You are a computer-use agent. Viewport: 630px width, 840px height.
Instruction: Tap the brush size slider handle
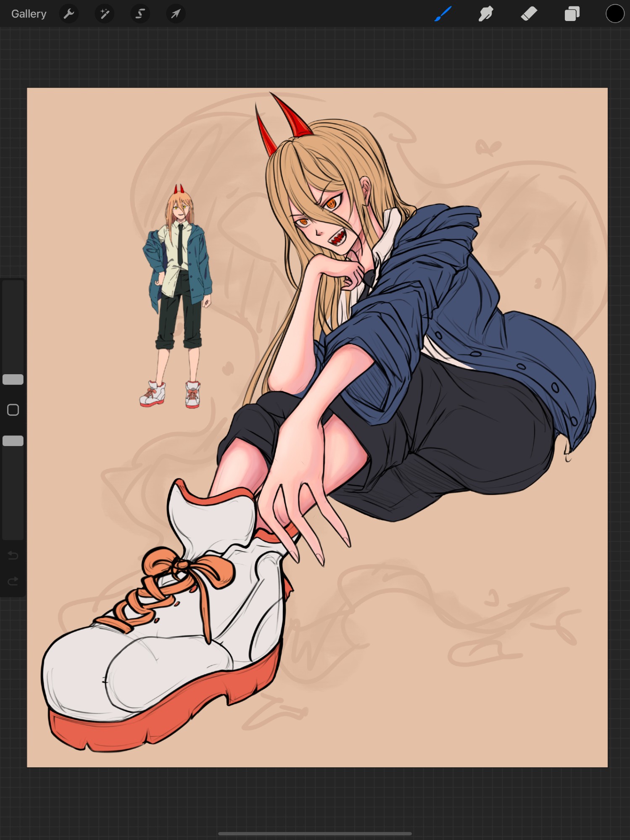13,379
